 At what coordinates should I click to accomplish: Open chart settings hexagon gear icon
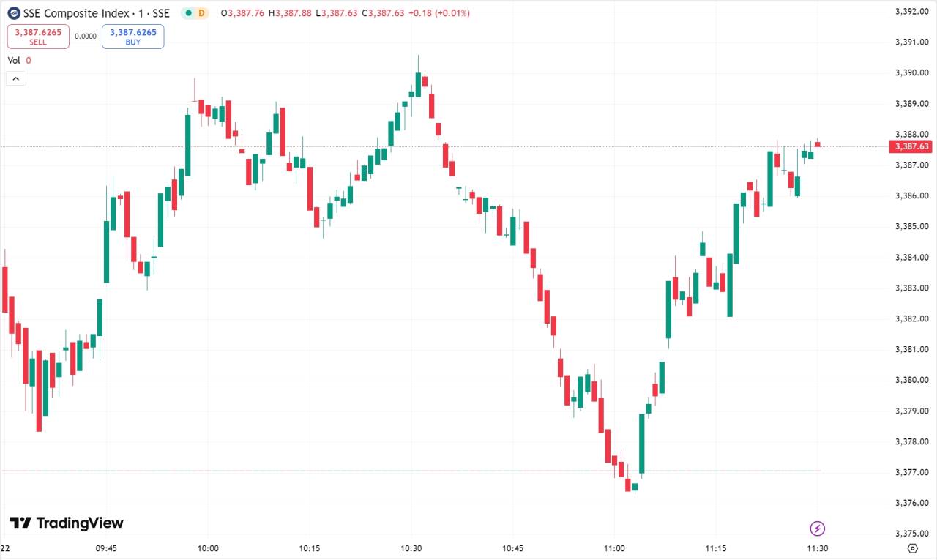(912, 548)
